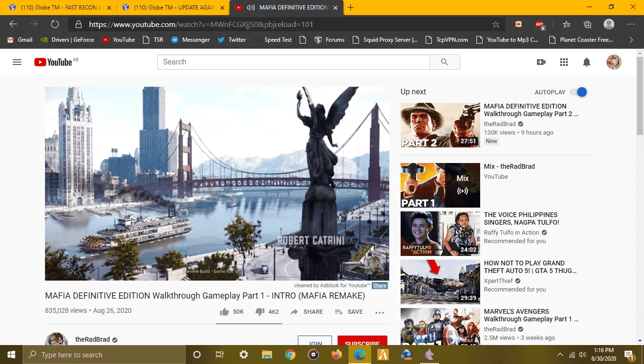Click the Type here to search box
This screenshot has height=364, width=644.
(104, 355)
